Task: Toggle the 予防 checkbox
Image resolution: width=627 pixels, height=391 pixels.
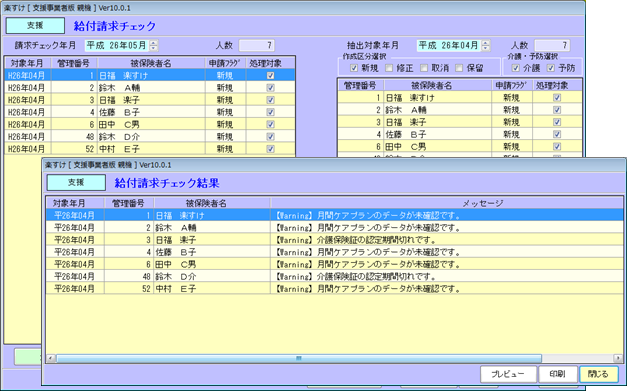Action: 551,68
